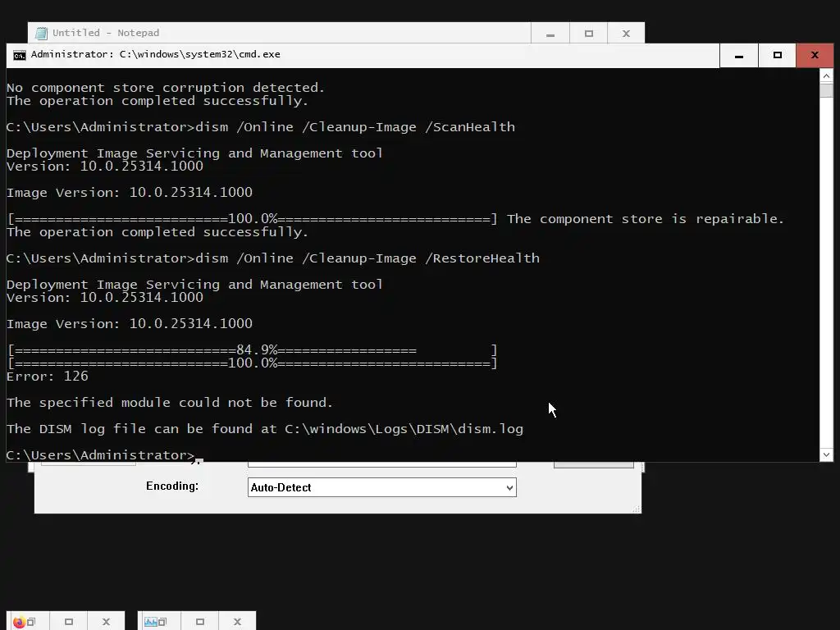The height and width of the screenshot is (630, 840).
Task: Open the Encoding Auto-Detect dropdown
Action: click(381, 487)
